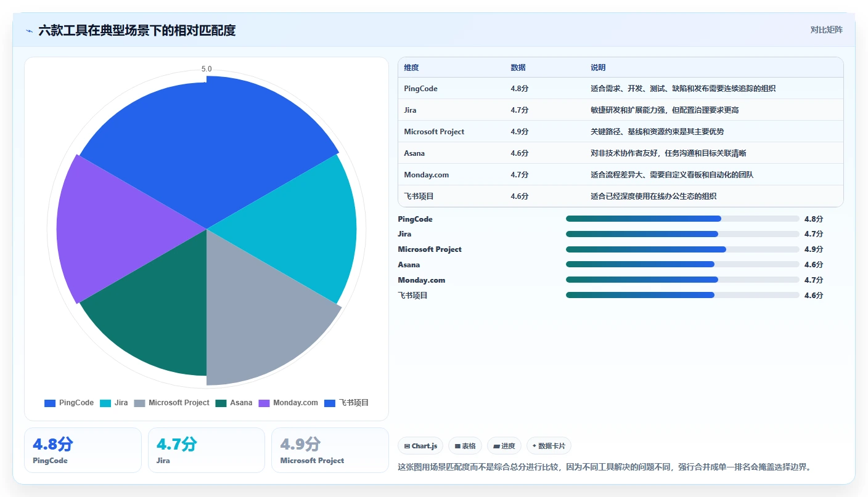Click the pulse icon beside the chart title

(x=30, y=30)
